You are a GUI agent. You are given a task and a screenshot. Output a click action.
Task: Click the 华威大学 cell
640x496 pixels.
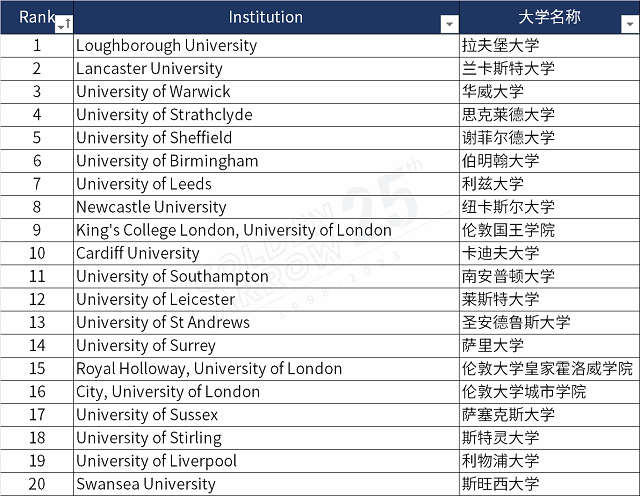tap(549, 92)
